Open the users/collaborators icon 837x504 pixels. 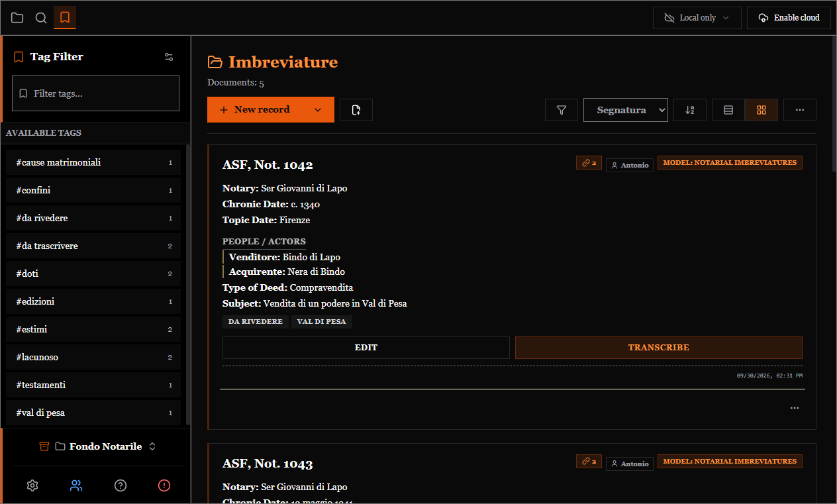(76, 485)
